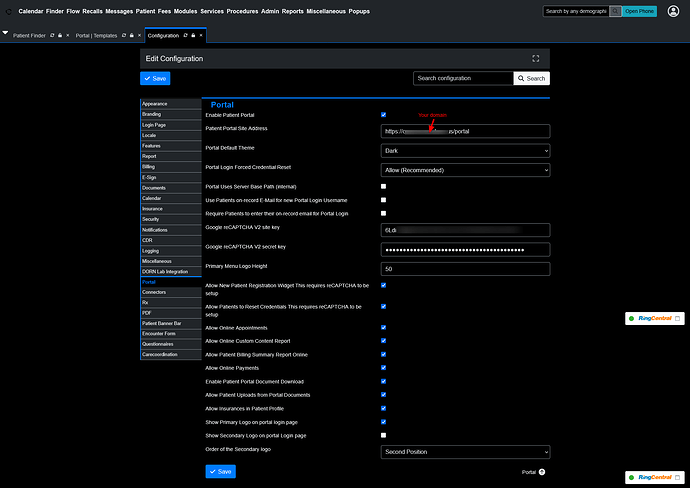Select the Appearance settings section
Image resolution: width=690 pixels, height=488 pixels.
[x=171, y=104]
